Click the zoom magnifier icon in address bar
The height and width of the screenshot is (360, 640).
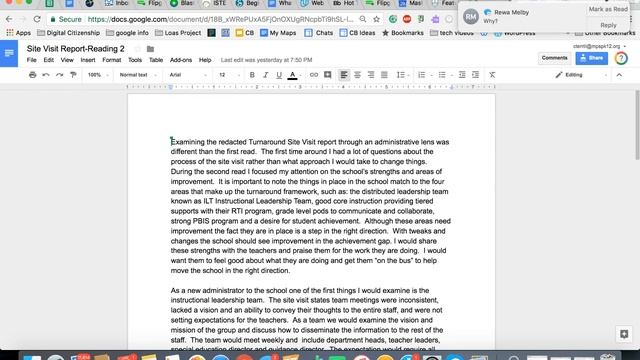pos(362,19)
